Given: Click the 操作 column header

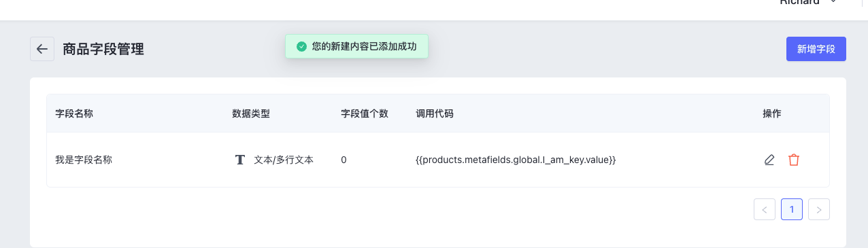Looking at the screenshot, I should point(772,113).
